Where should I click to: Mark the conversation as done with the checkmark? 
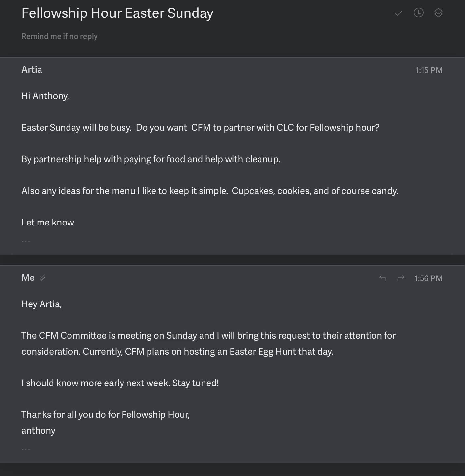tap(398, 13)
